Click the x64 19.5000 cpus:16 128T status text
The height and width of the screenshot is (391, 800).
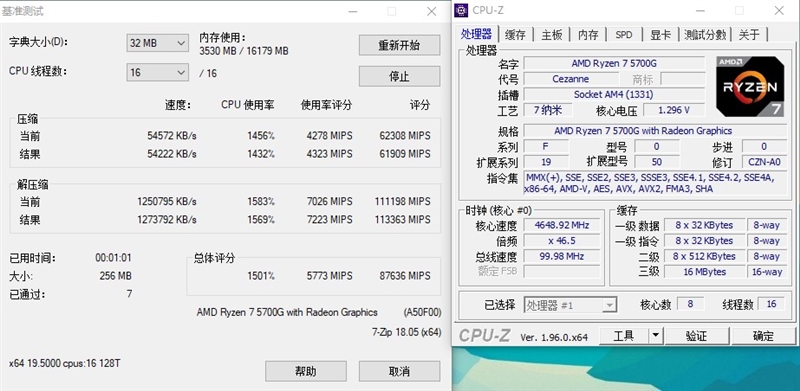tap(65, 363)
